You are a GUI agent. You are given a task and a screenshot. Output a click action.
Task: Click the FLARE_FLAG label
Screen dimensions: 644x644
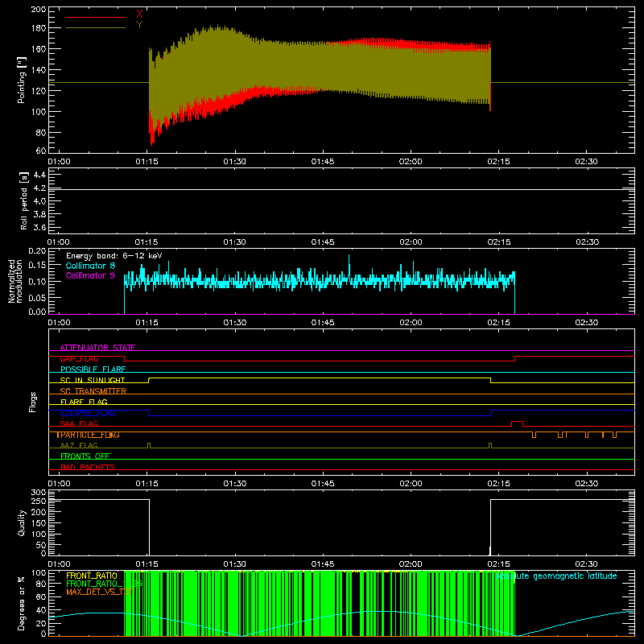coord(84,402)
